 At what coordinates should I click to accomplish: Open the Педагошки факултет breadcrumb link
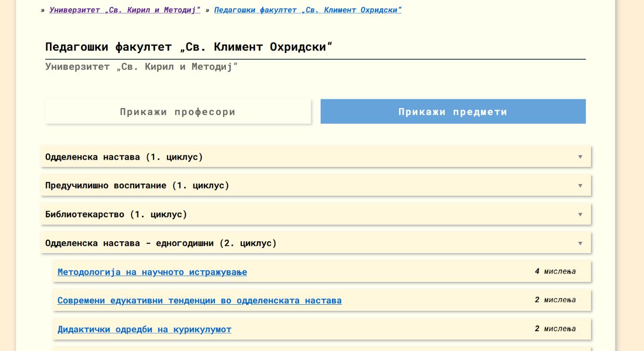pos(307,9)
